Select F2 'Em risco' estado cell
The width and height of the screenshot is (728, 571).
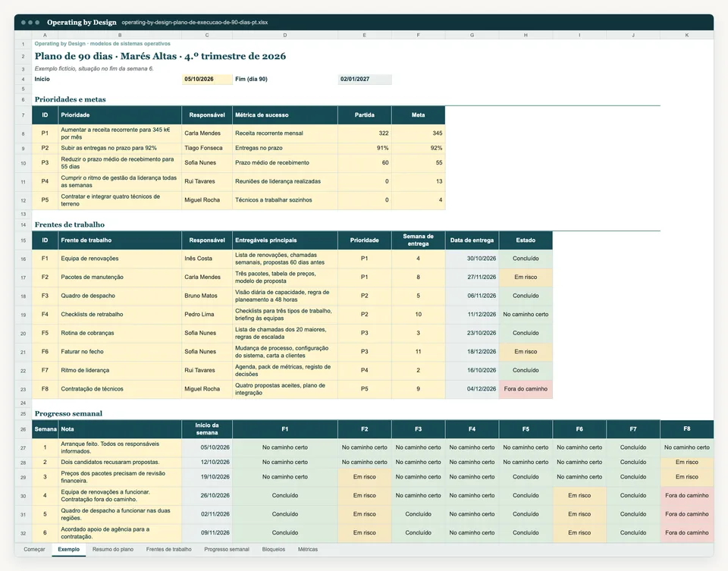526,277
